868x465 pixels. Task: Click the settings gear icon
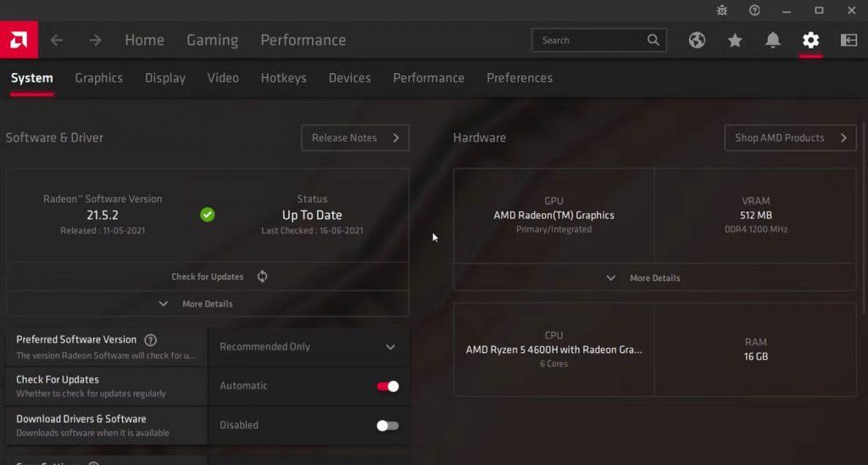(x=810, y=40)
